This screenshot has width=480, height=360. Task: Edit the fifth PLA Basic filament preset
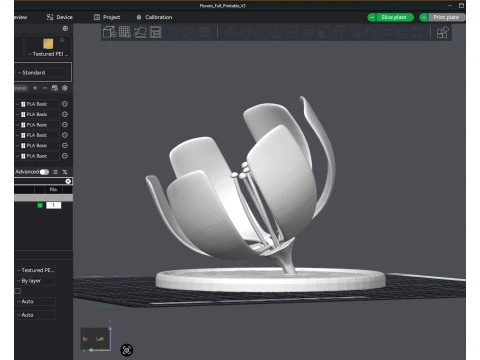point(65,145)
